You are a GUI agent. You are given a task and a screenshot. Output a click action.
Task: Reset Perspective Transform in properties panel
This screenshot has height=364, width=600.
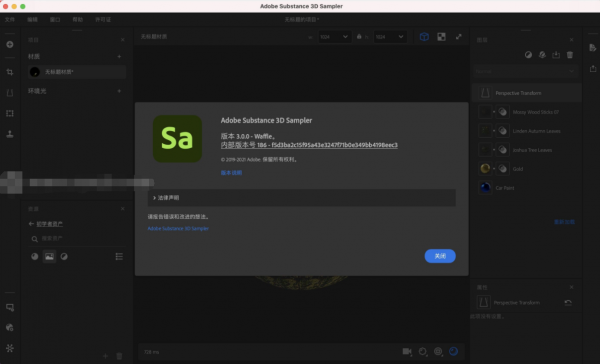pyautogui.click(x=568, y=302)
